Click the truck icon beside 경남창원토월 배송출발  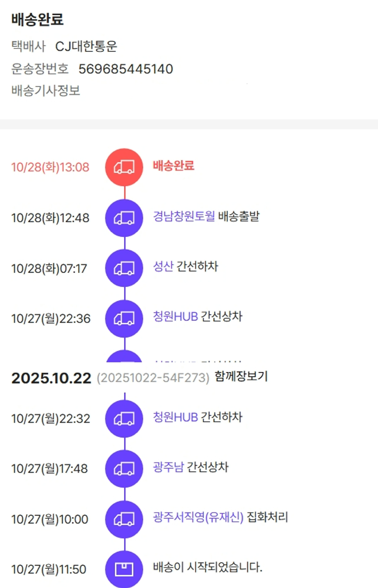pyautogui.click(x=124, y=218)
